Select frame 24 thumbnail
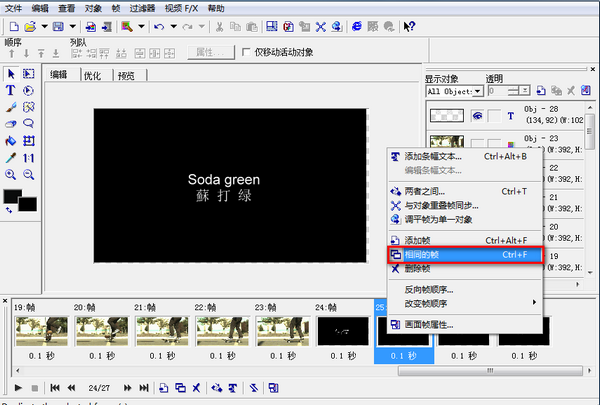This screenshot has height=405, width=600. 343,331
